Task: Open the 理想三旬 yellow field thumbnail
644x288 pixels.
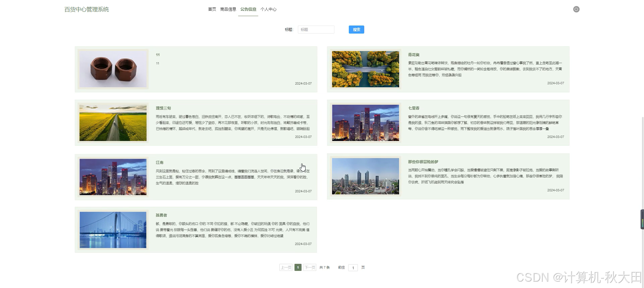Action: [113, 123]
